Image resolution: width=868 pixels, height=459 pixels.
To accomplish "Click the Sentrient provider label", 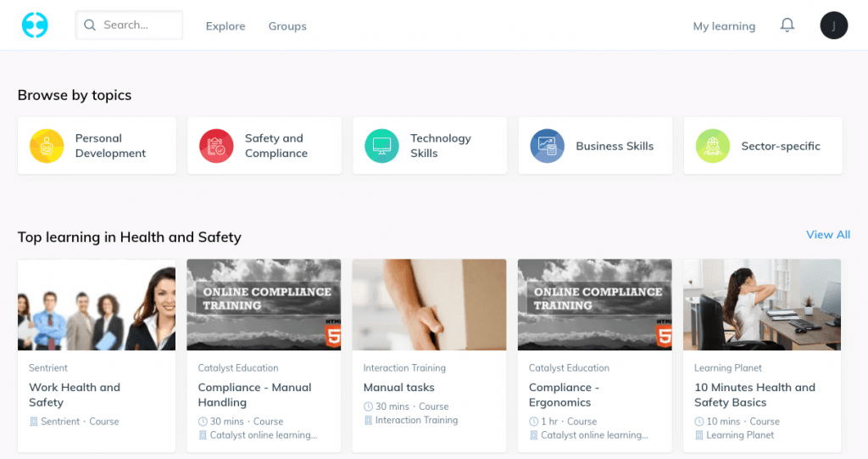I will (x=48, y=367).
